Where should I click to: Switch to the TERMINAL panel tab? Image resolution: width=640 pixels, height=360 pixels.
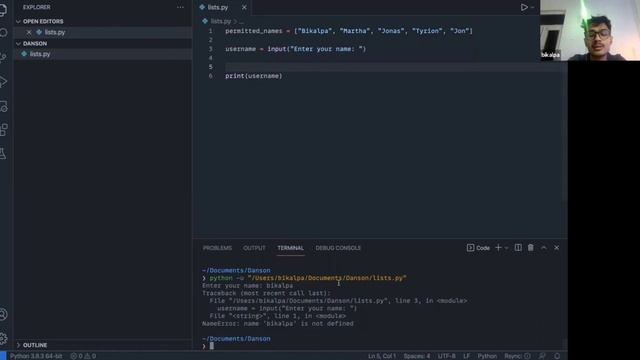[290, 248]
